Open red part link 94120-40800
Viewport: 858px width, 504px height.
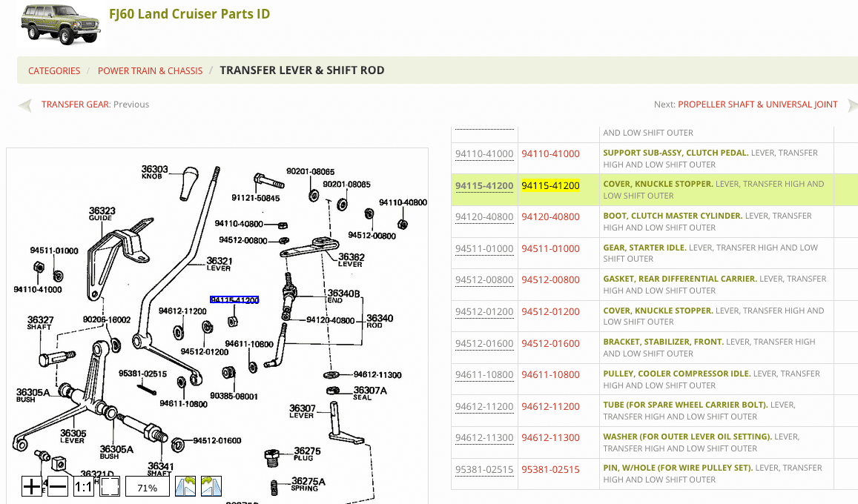550,216
